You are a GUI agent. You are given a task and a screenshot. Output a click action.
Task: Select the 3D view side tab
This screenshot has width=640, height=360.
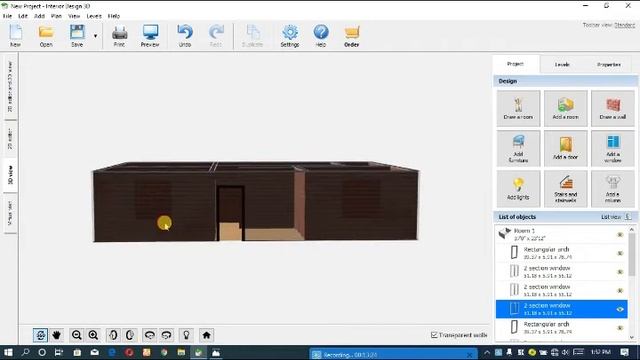click(10, 175)
